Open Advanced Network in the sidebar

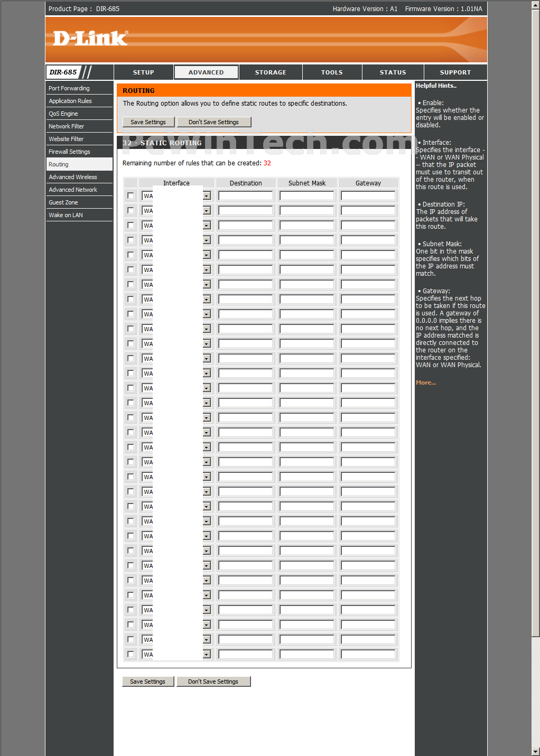pos(79,190)
